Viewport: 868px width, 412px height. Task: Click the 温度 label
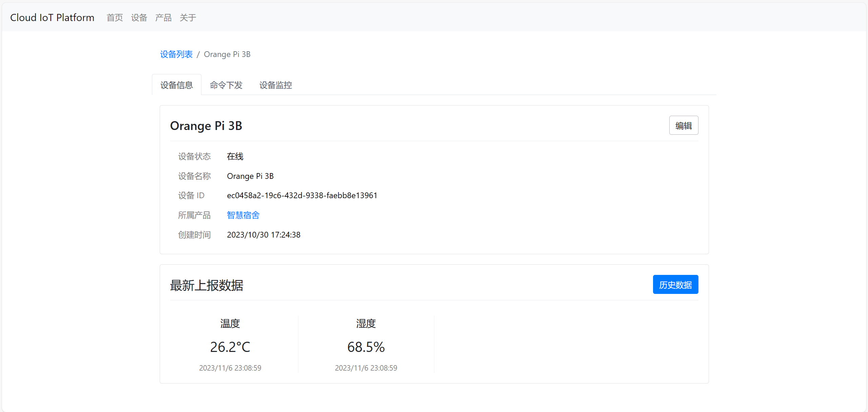(230, 323)
